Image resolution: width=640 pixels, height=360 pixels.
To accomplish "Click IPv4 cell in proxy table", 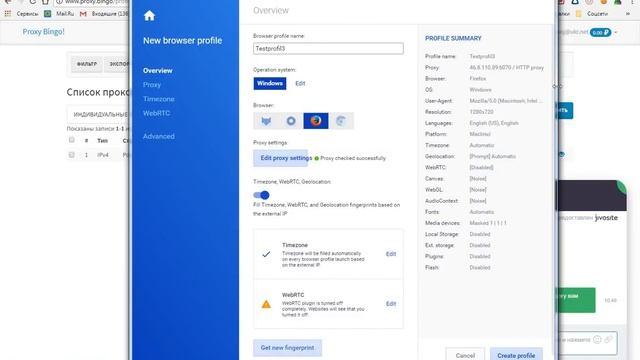I will pos(103,155).
